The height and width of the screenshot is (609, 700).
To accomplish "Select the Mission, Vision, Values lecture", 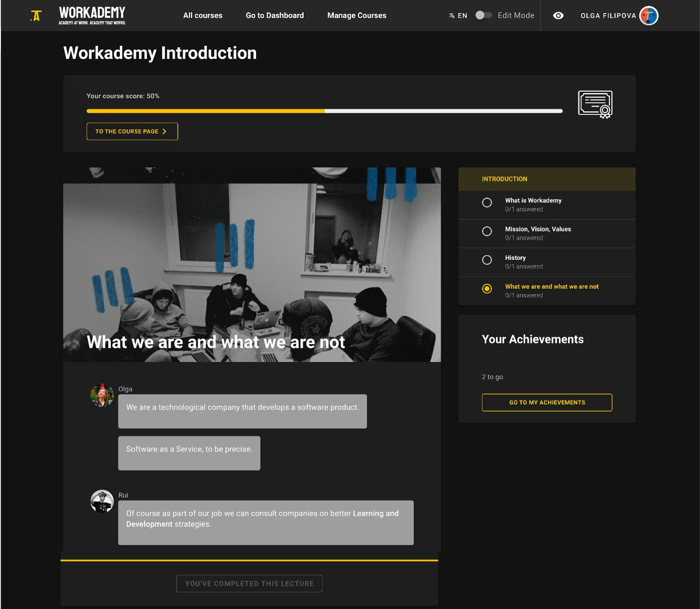I will point(487,231).
